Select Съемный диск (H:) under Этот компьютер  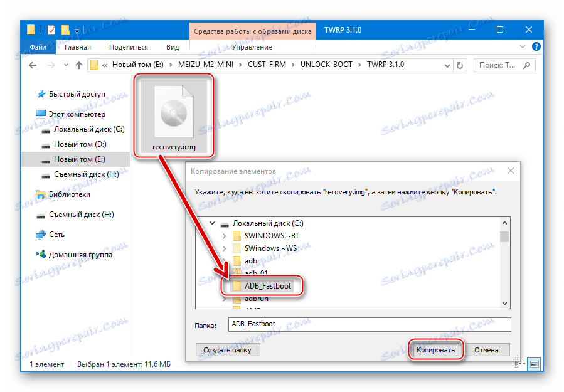(x=87, y=174)
